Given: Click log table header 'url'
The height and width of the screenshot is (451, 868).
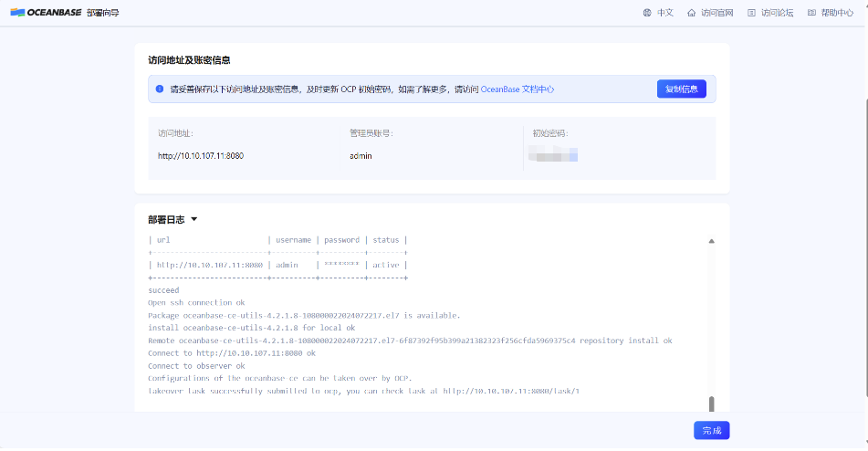Looking at the screenshot, I should (x=163, y=239).
